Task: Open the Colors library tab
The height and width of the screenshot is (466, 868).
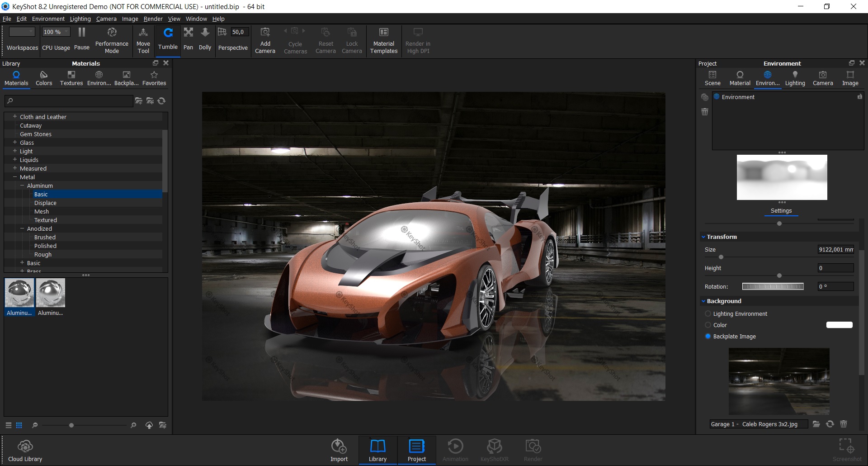Action: (44, 78)
